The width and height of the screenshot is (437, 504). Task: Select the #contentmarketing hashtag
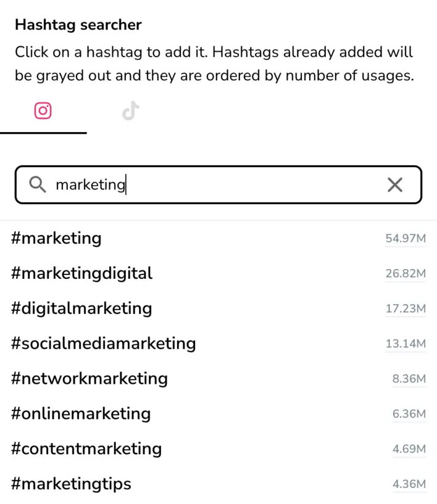(86, 449)
